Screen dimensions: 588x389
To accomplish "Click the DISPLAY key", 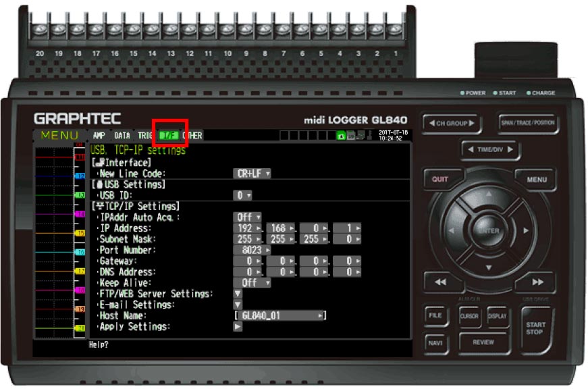I will tap(498, 316).
